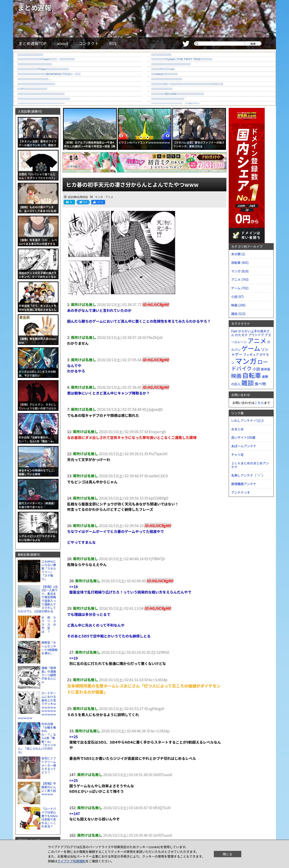Open the Twitter bird icon in header
Image resolution: width=289 pixels, height=868 pixels.
(x=186, y=43)
